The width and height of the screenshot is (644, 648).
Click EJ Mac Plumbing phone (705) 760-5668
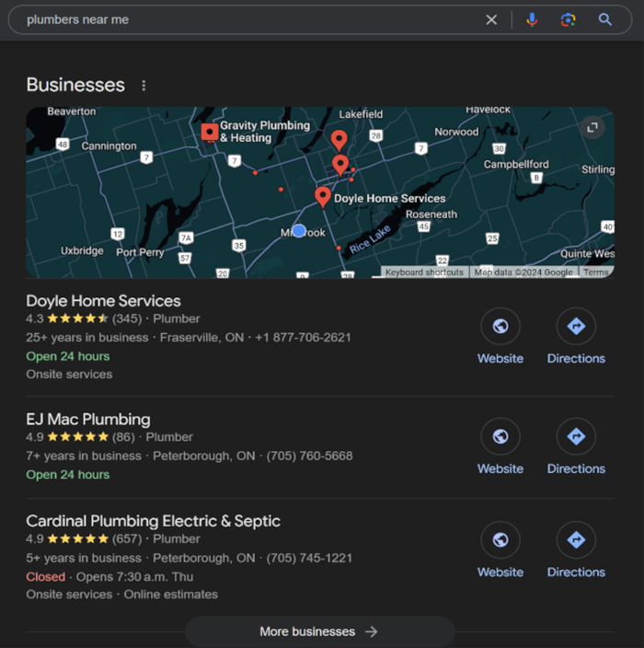[x=309, y=456]
